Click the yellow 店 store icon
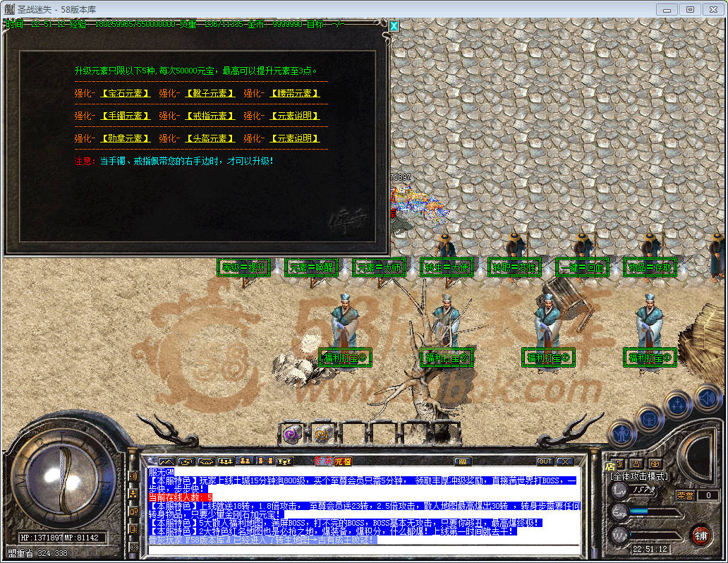 coord(610,466)
